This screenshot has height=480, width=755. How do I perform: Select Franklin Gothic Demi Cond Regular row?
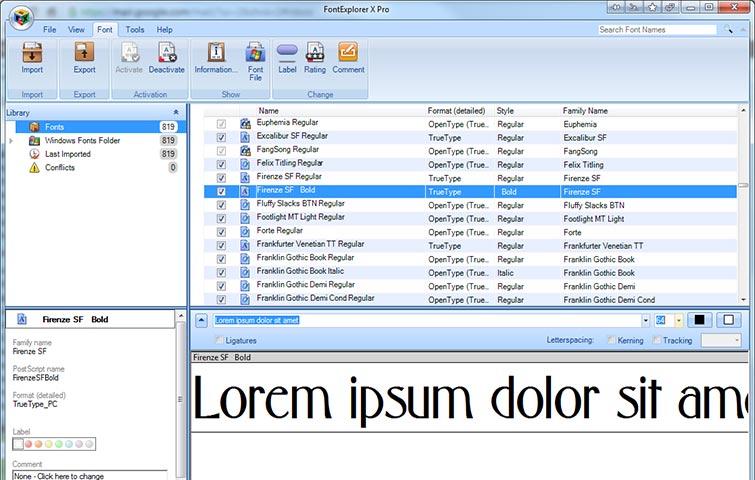[470, 299]
